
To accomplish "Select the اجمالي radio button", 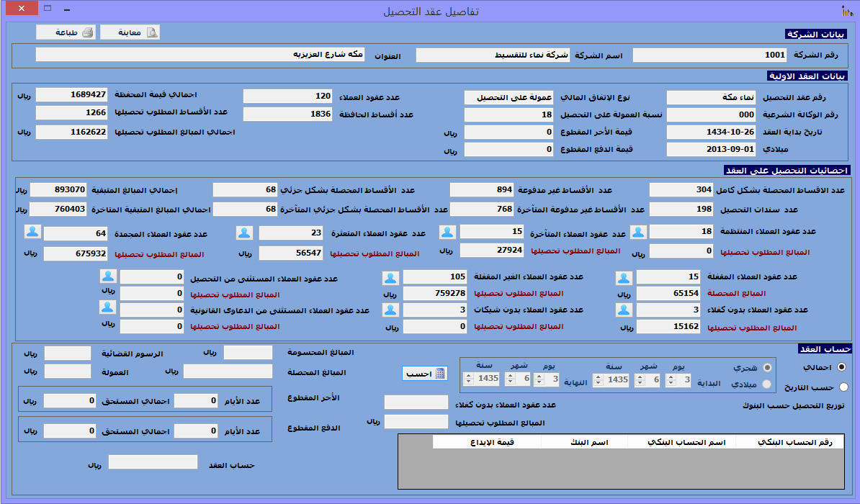I will (843, 366).
